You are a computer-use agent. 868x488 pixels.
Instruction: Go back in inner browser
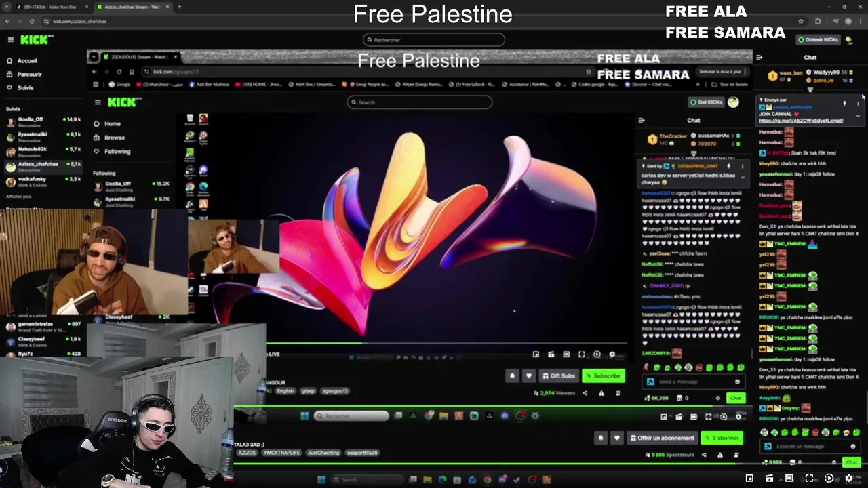94,72
